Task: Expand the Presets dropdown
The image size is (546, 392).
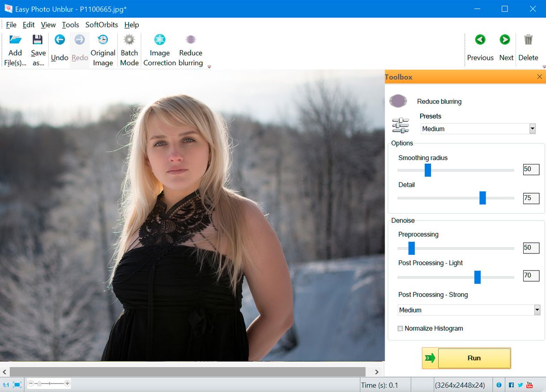Action: click(532, 129)
